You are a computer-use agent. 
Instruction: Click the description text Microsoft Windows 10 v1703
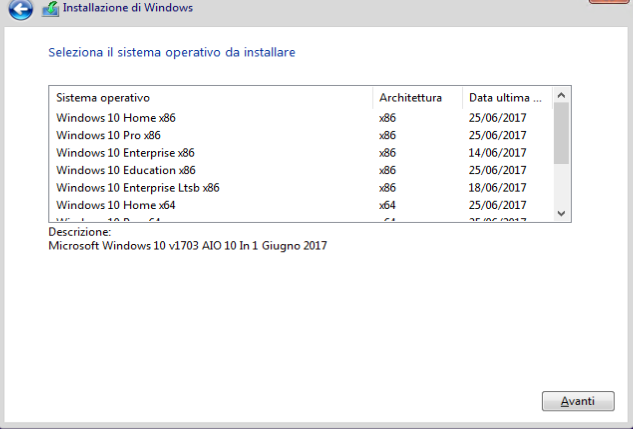[188, 246]
